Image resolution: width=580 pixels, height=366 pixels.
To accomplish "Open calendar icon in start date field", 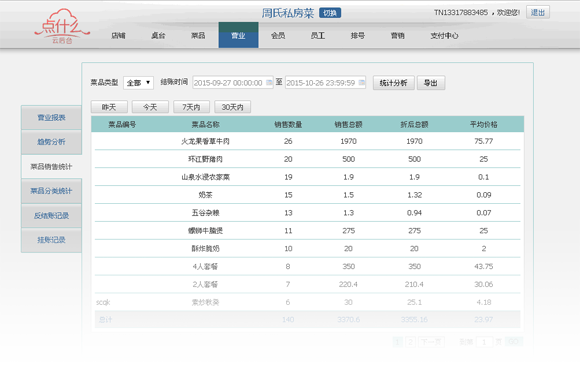I will (x=269, y=82).
